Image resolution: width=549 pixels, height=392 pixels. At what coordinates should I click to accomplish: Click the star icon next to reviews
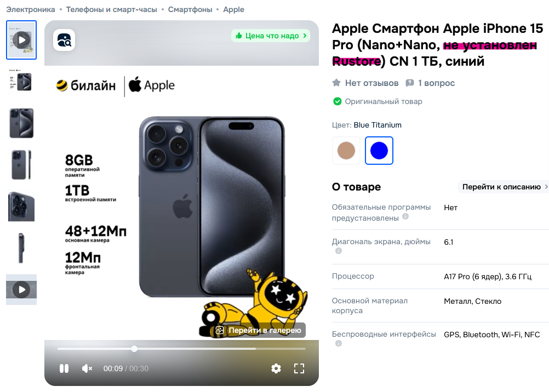[x=336, y=83]
